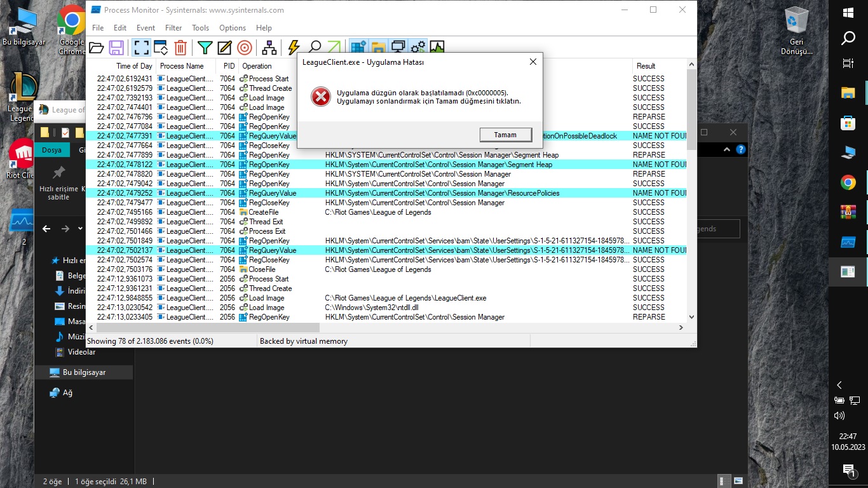Open recent locations dropdown in Explorer navigation
868x488 pixels.
click(80, 229)
